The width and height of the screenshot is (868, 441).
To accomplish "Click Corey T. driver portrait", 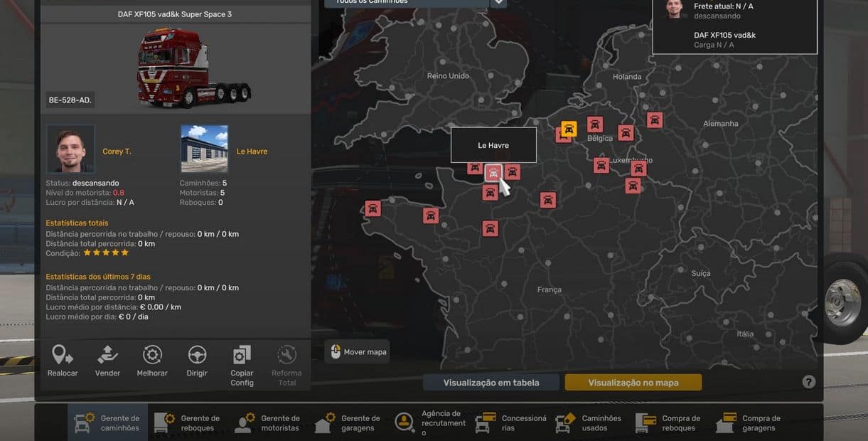I will pos(70,149).
